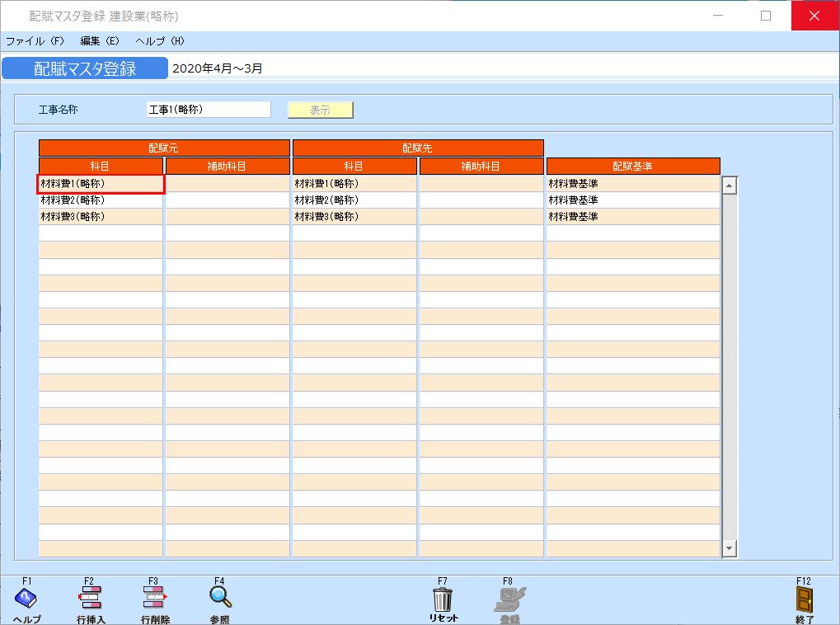Click the 配賦元 補助科目 cell in the first row
840x625 pixels.
228,184
